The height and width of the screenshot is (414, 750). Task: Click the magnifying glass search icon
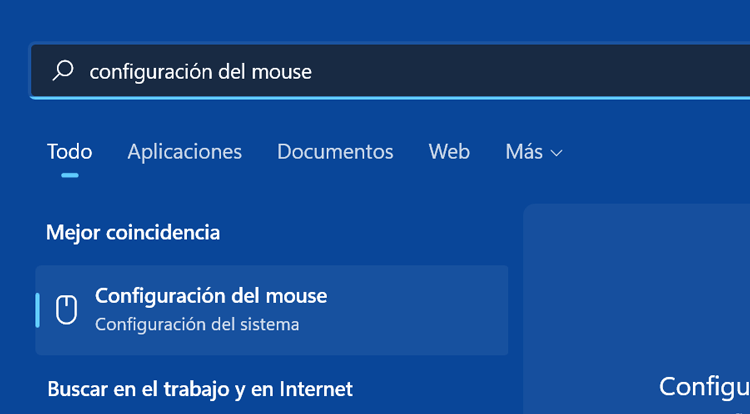pyautogui.click(x=63, y=71)
